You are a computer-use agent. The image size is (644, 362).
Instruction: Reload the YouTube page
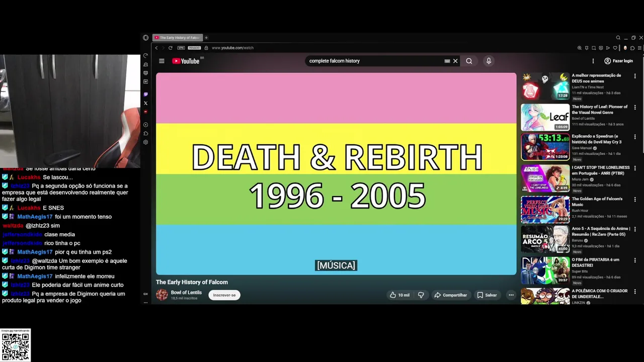click(171, 48)
